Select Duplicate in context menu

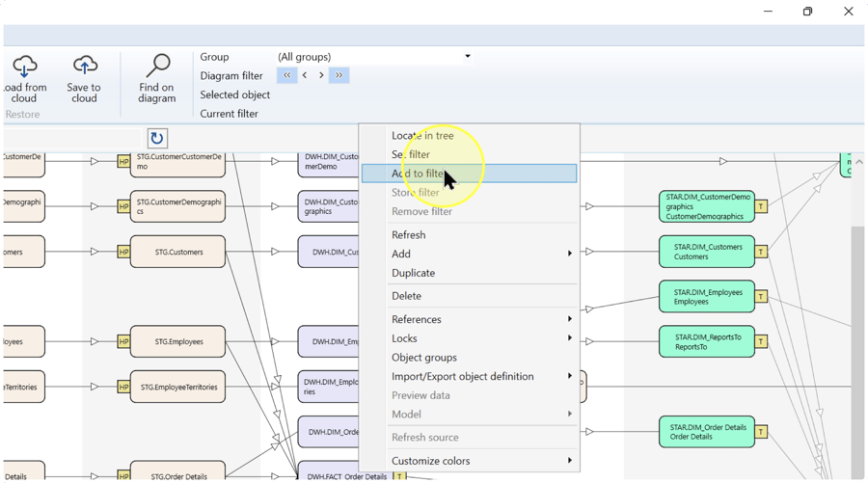(469, 273)
